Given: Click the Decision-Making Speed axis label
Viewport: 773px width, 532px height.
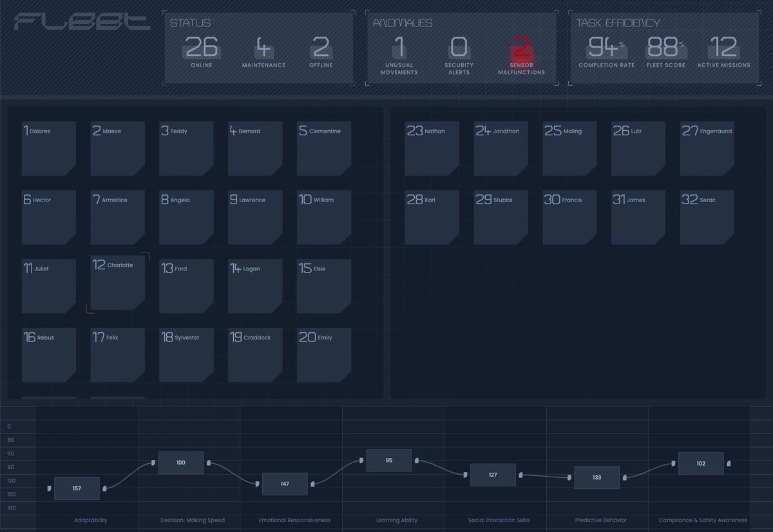Looking at the screenshot, I should coord(193,520).
